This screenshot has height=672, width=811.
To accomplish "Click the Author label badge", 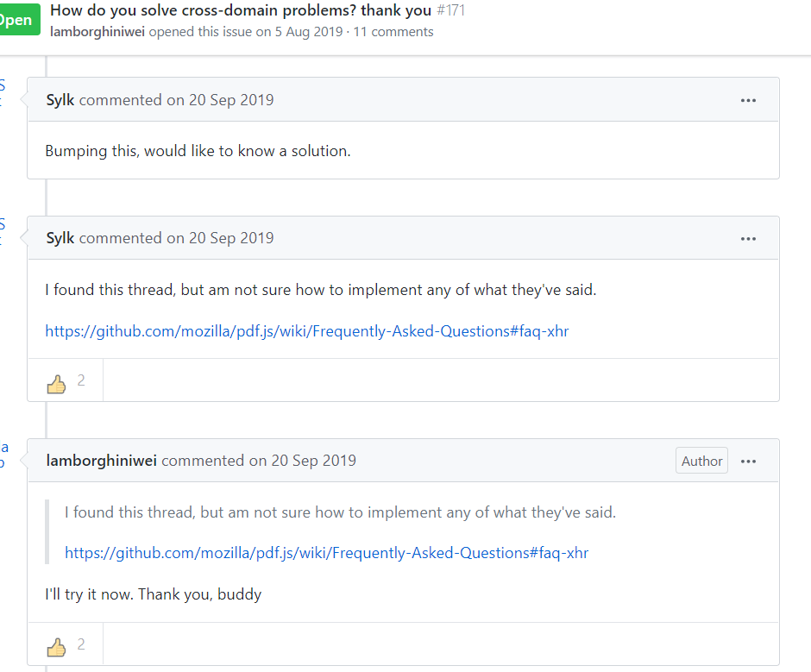I will (x=701, y=461).
